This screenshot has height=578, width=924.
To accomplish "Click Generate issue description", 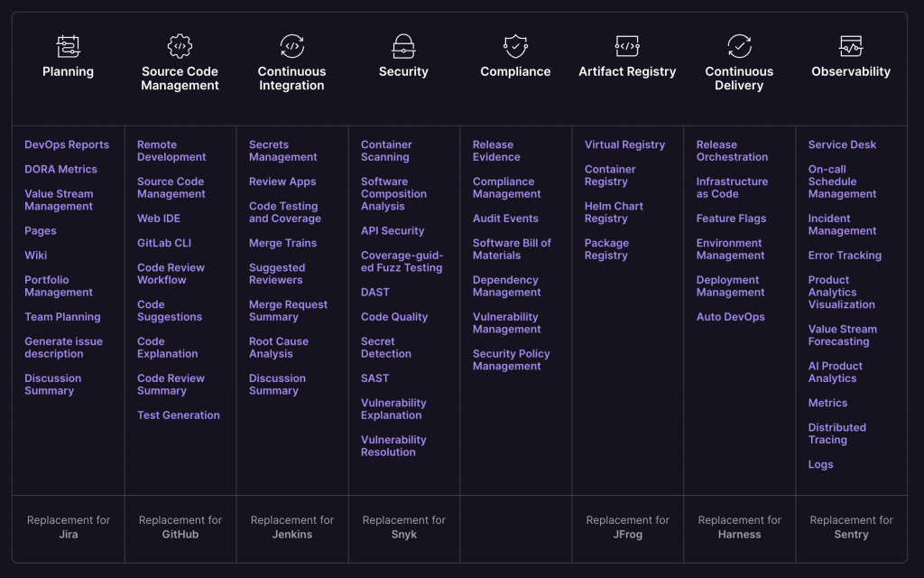I will 64,348.
